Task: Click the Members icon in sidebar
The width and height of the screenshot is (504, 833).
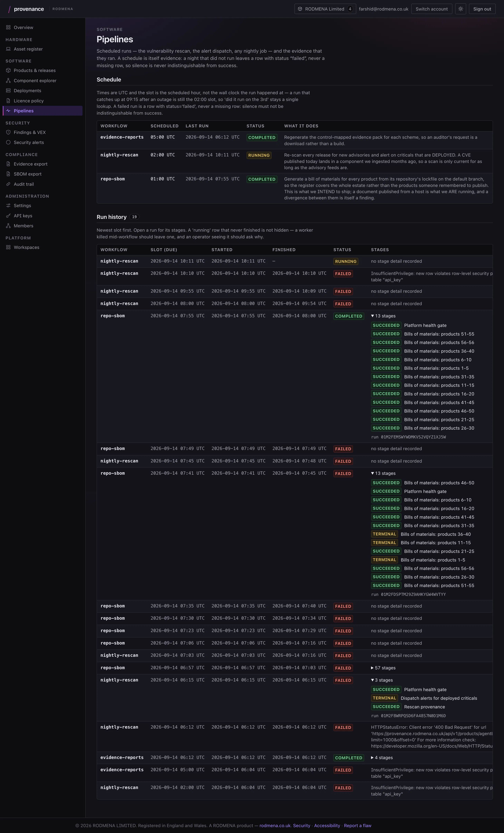Action: (x=8, y=226)
